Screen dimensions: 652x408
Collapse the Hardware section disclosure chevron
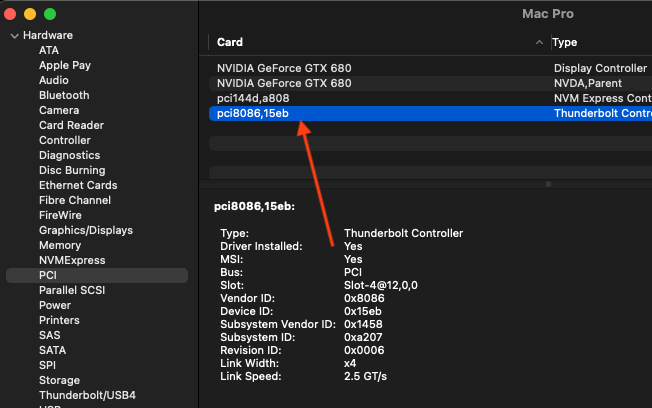click(14, 35)
